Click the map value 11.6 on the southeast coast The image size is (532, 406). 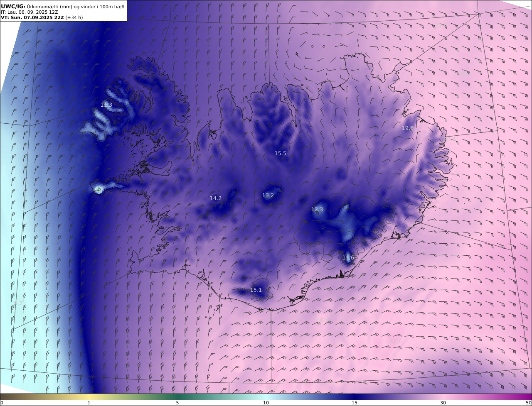pos(348,258)
